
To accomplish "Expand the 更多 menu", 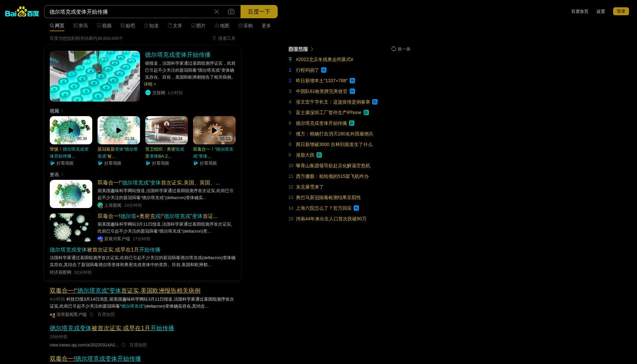I will point(266,26).
